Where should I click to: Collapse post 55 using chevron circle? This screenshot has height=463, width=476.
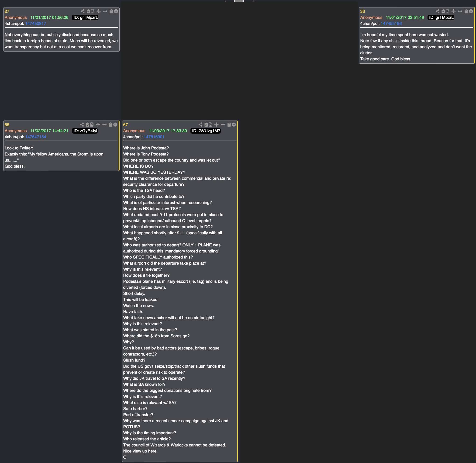point(115,124)
